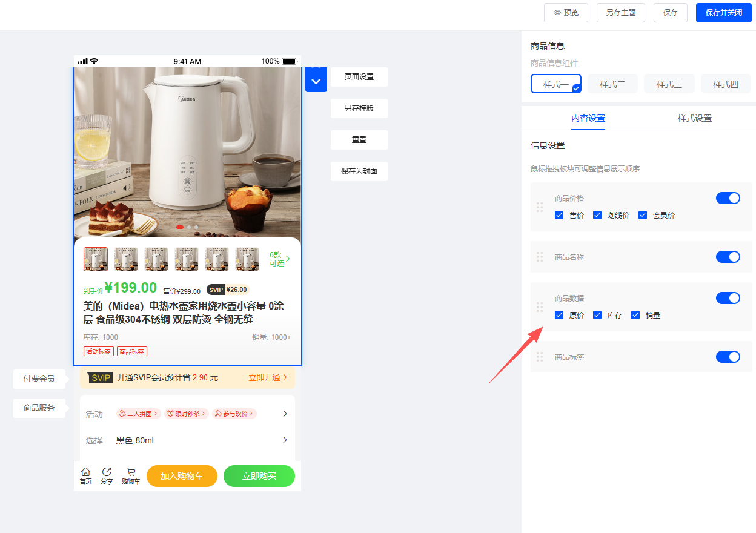Open the 选择 黑色,80ml row chevron
Screen dimensions: 756x533
pyautogui.click(x=285, y=440)
